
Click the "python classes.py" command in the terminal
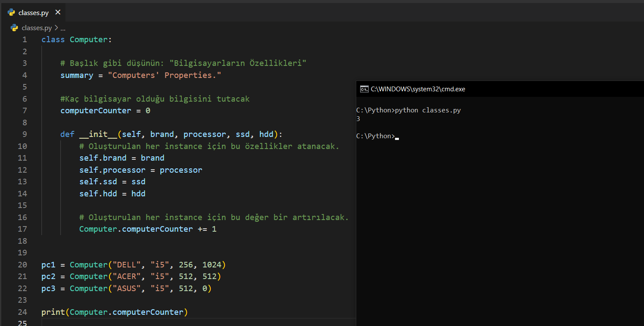428,110
